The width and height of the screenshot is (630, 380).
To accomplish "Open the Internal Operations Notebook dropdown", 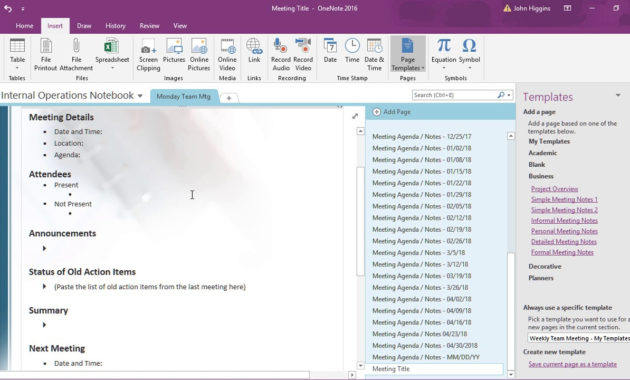I will coord(140,96).
